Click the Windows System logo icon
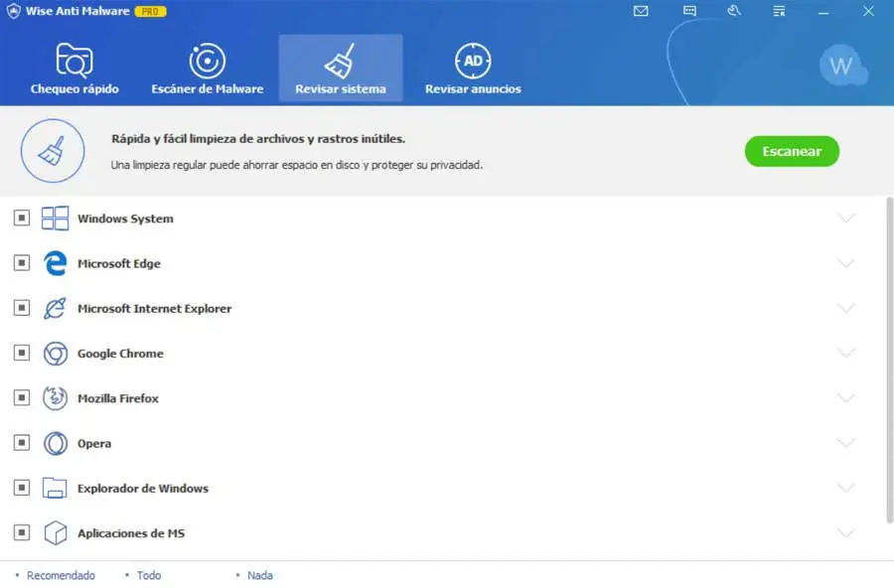The width and height of the screenshot is (894, 588). (55, 218)
